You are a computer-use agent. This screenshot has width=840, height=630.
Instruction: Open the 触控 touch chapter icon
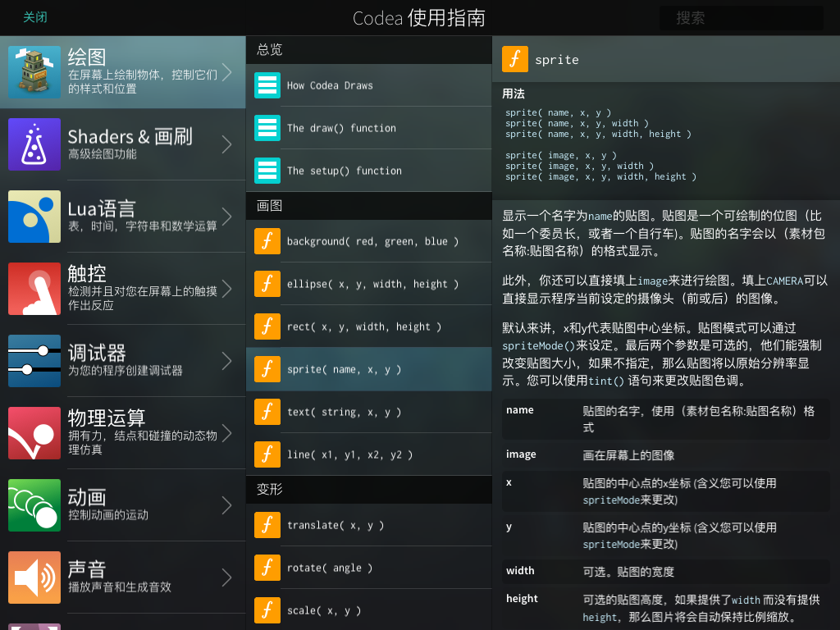point(34,289)
